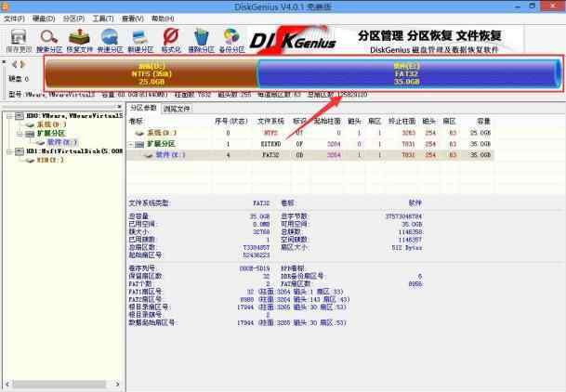Collapse 扩展分区 node in left tree

20,134
